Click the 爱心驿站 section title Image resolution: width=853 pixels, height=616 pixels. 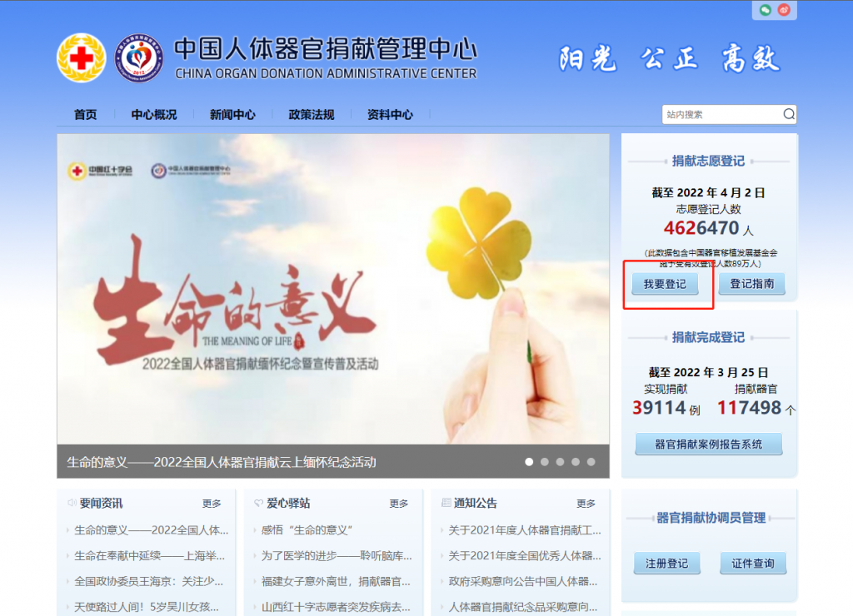(288, 504)
